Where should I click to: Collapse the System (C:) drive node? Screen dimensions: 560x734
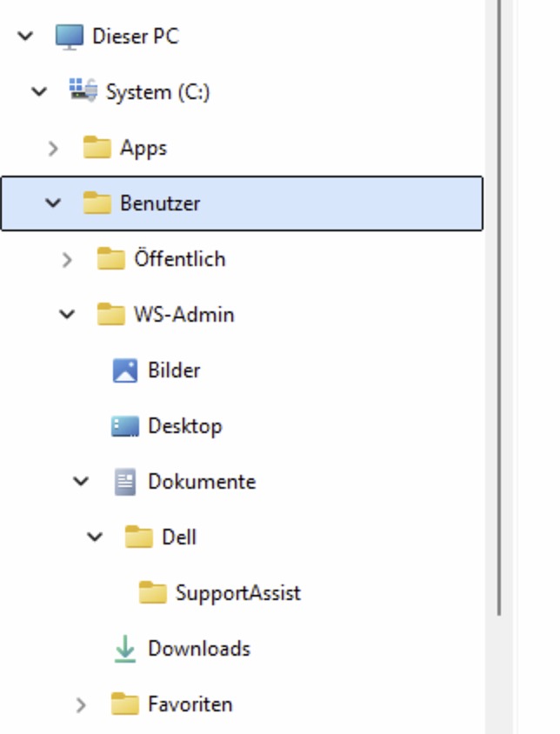[40, 91]
